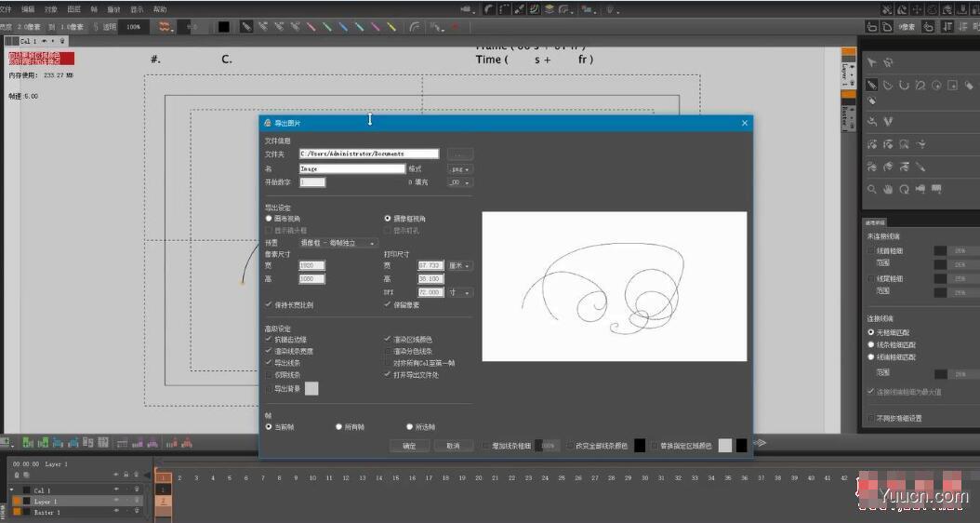Click the curved line tool in top center toolbar
Screen dimensions: 980x523
pos(489,8)
